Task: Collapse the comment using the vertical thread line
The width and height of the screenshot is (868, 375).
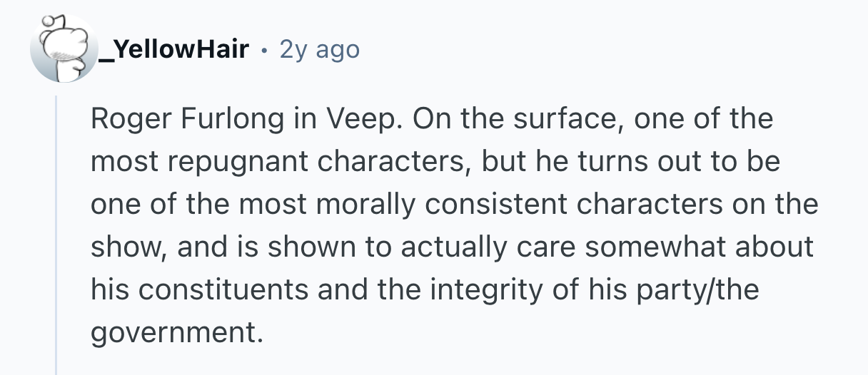Action: [56, 235]
